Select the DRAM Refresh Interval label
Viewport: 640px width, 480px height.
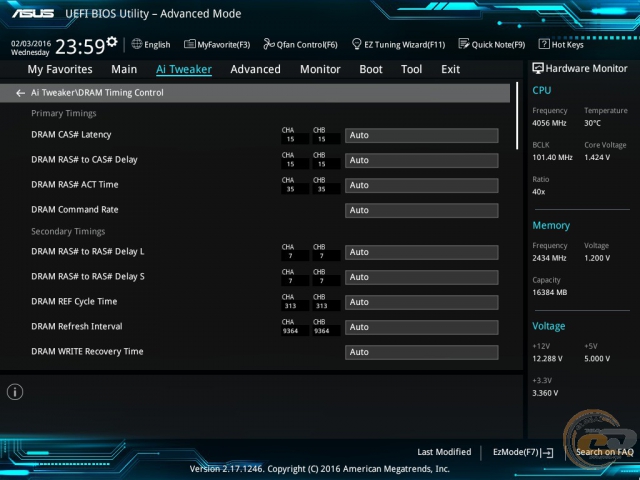coord(77,326)
